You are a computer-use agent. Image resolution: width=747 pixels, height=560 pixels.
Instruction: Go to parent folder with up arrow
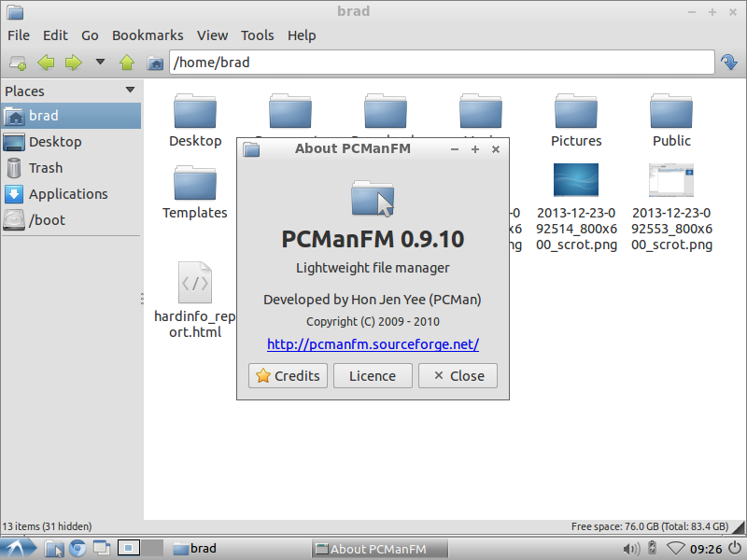point(127,63)
